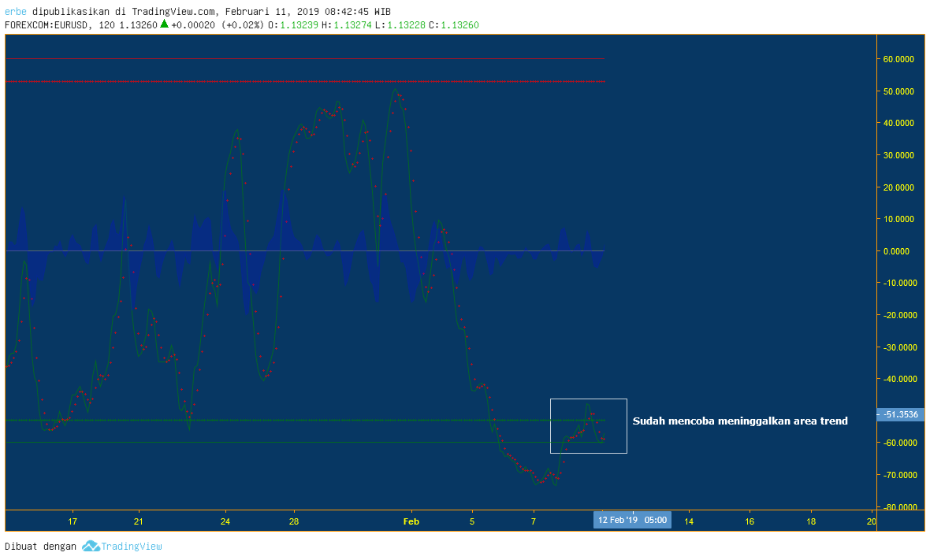The width and height of the screenshot is (930, 560).
Task: Click the "21" date on time axis
Action: click(x=138, y=521)
